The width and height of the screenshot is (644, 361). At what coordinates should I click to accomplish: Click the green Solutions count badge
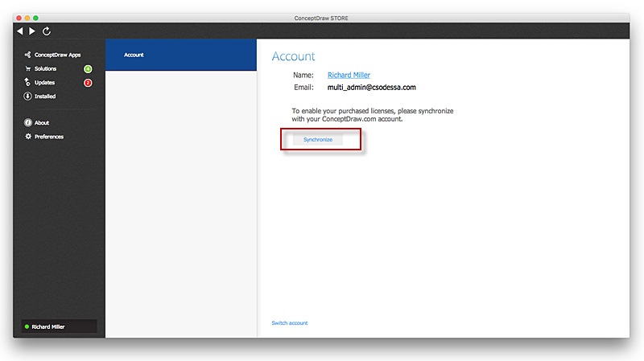88,69
